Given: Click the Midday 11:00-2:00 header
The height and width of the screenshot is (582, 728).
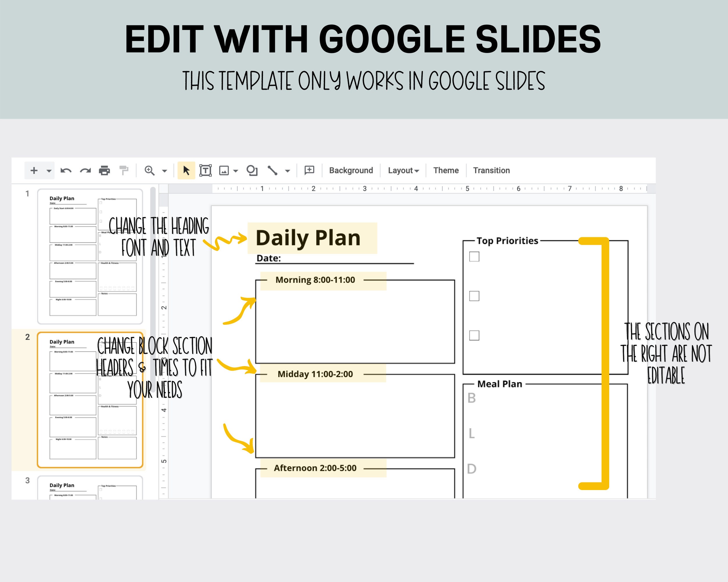Looking at the screenshot, I should (x=315, y=374).
